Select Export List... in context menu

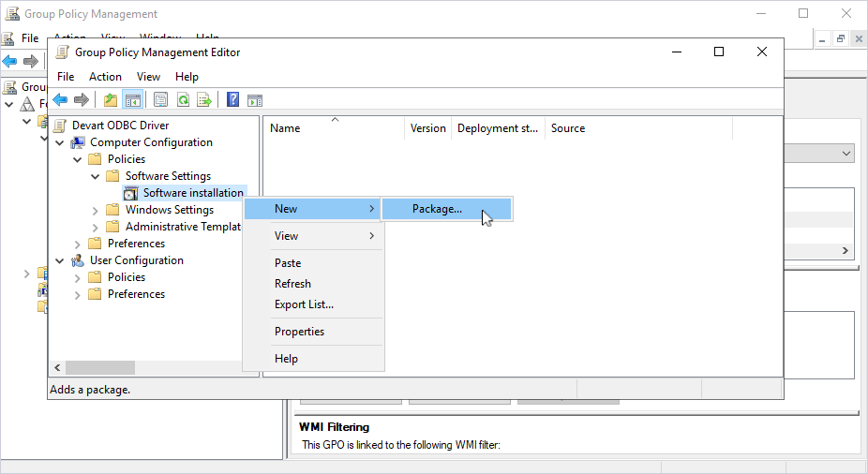(x=304, y=304)
